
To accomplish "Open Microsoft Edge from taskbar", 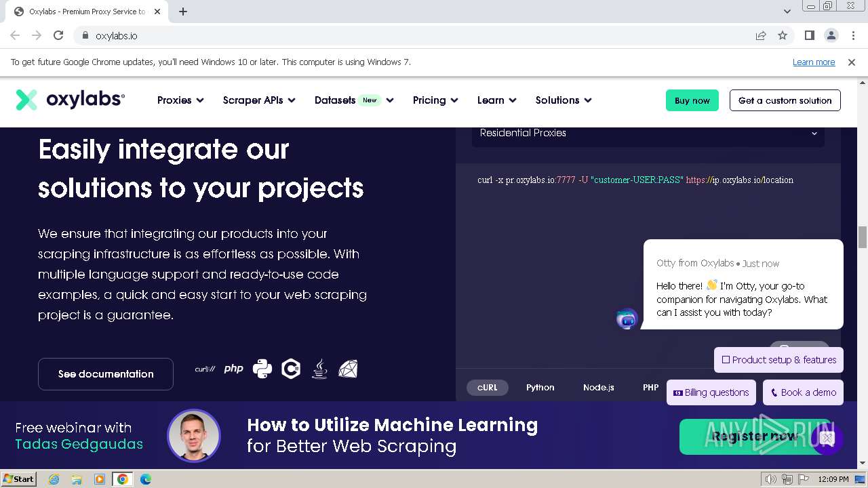I will (146, 479).
